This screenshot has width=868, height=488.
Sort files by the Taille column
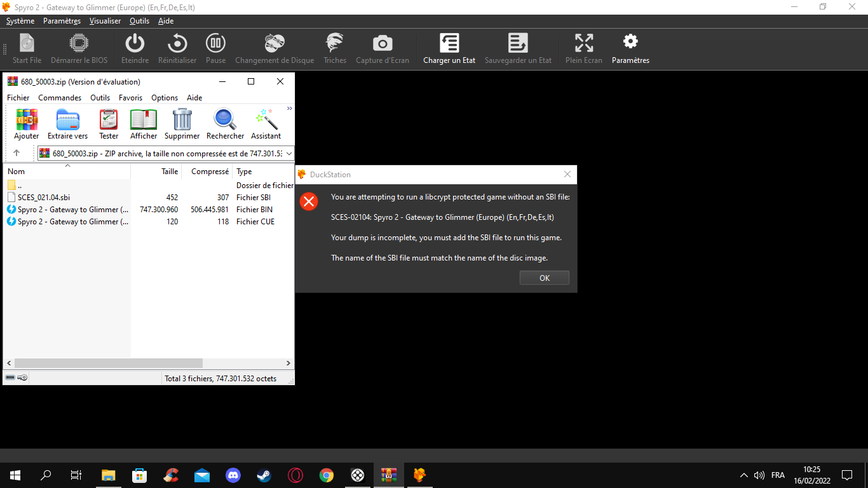(x=156, y=172)
